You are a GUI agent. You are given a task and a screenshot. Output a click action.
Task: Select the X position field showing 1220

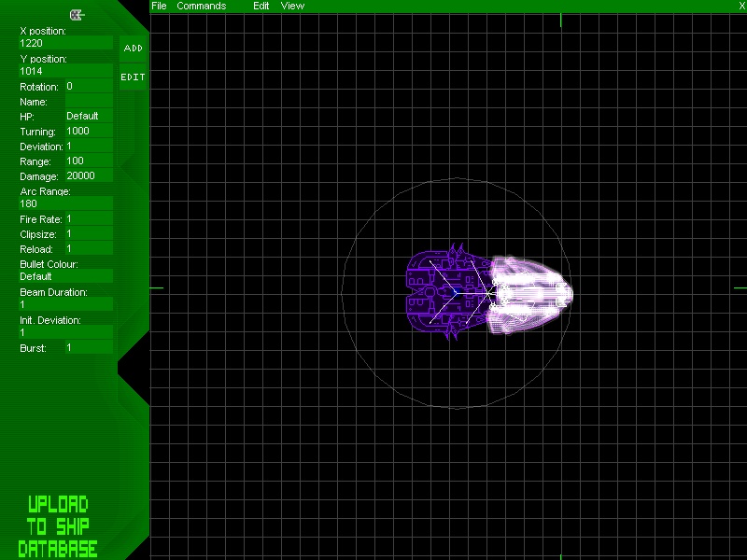65,43
